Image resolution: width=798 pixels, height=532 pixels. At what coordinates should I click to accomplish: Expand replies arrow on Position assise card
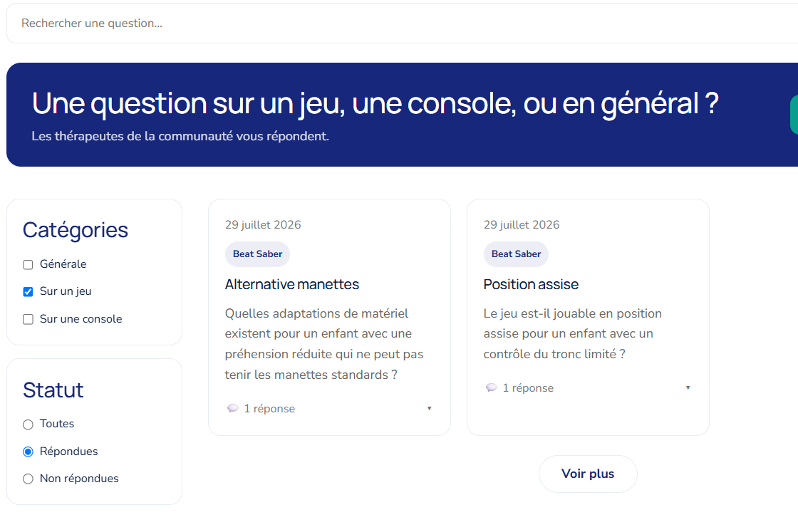[x=688, y=387]
